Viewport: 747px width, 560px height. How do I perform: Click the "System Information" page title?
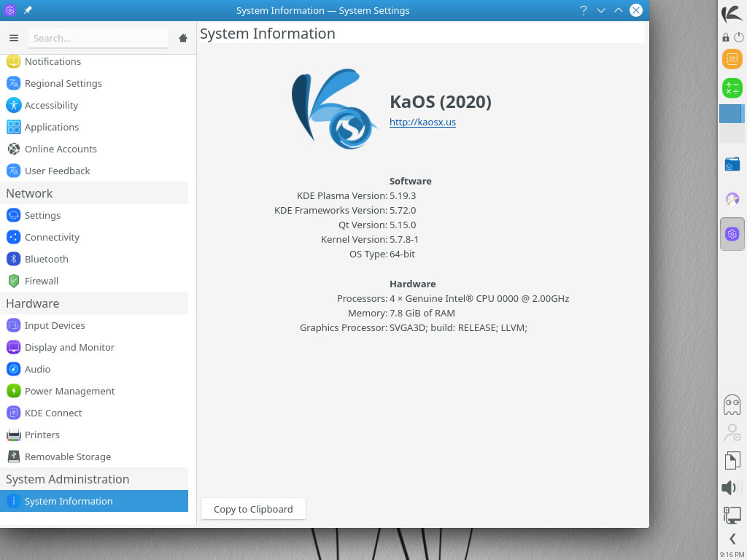pyautogui.click(x=268, y=34)
